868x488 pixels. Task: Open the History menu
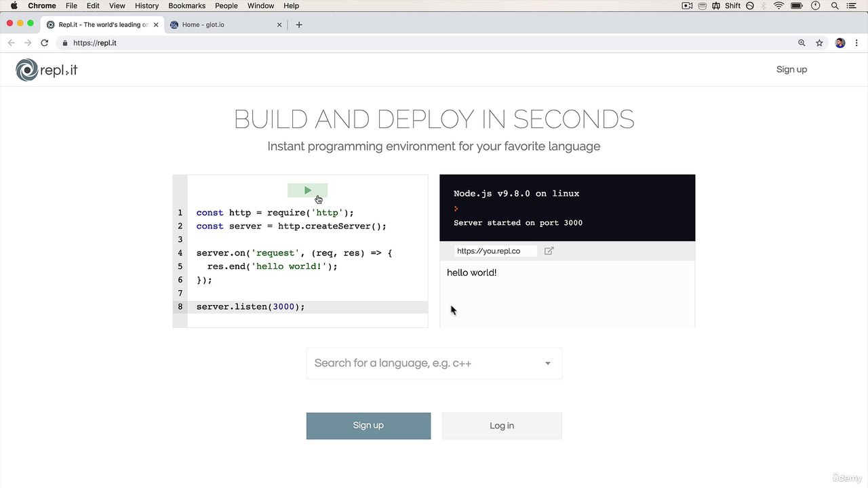pyautogui.click(x=146, y=5)
